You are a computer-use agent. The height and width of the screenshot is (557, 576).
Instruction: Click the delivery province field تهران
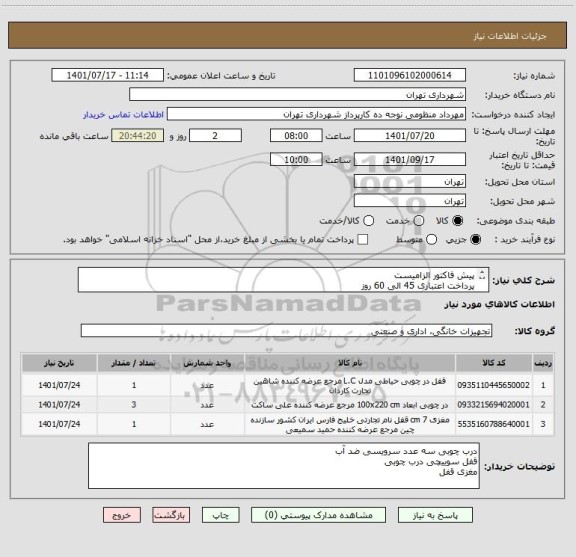410,182
